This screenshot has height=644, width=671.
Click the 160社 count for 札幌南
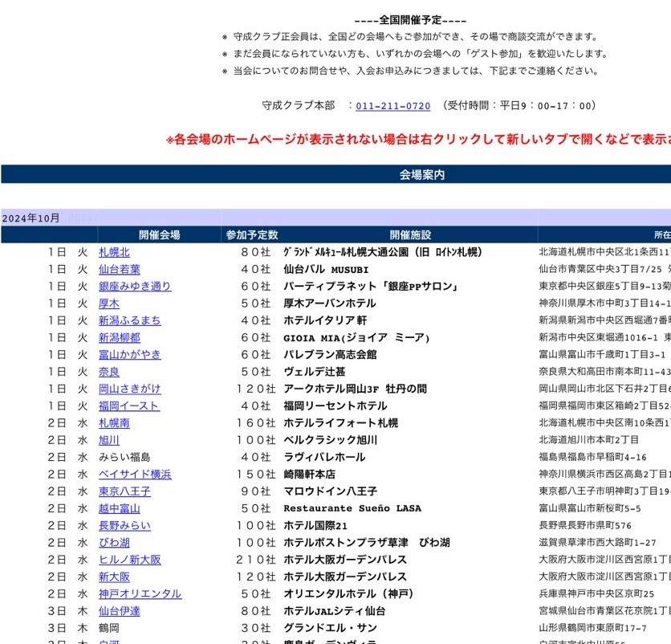click(256, 423)
